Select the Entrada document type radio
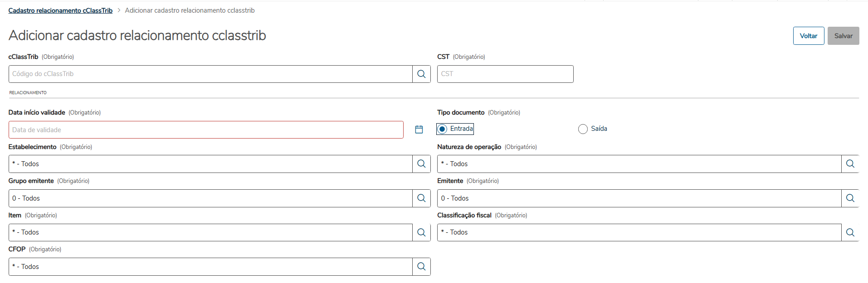This screenshot has height=283, width=868. [x=443, y=129]
